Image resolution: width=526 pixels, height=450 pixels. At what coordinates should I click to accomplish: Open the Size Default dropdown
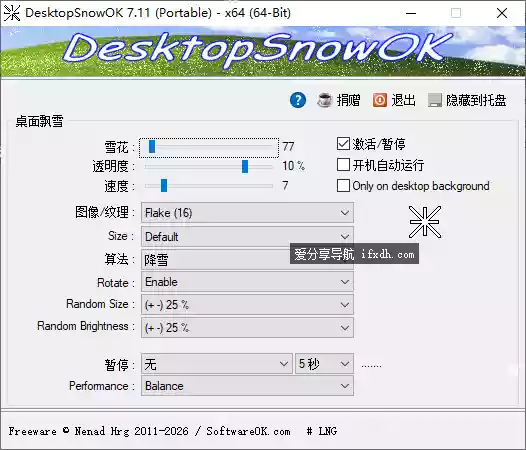pos(247,236)
